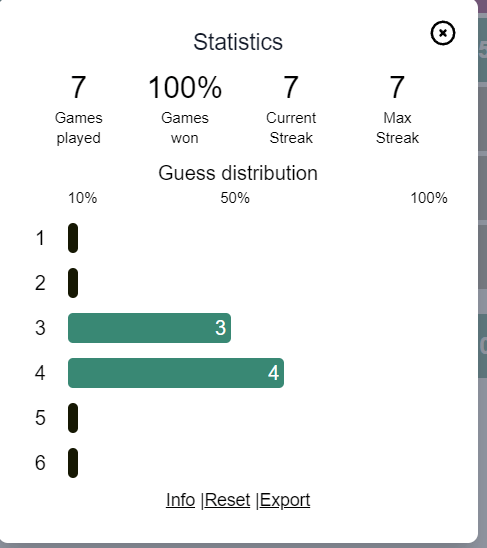
Task: Open the Info link
Action: (x=180, y=500)
